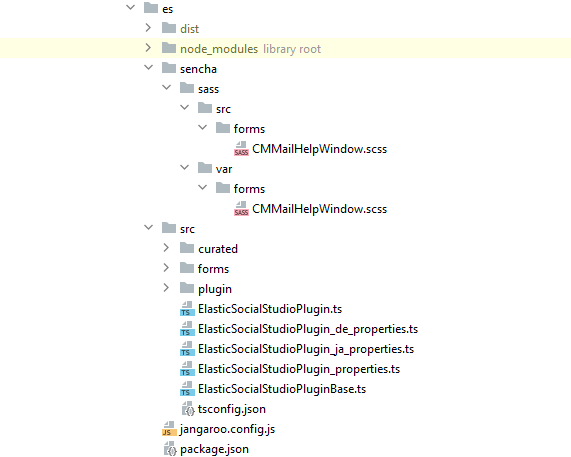Select the es folder name

coord(168,9)
